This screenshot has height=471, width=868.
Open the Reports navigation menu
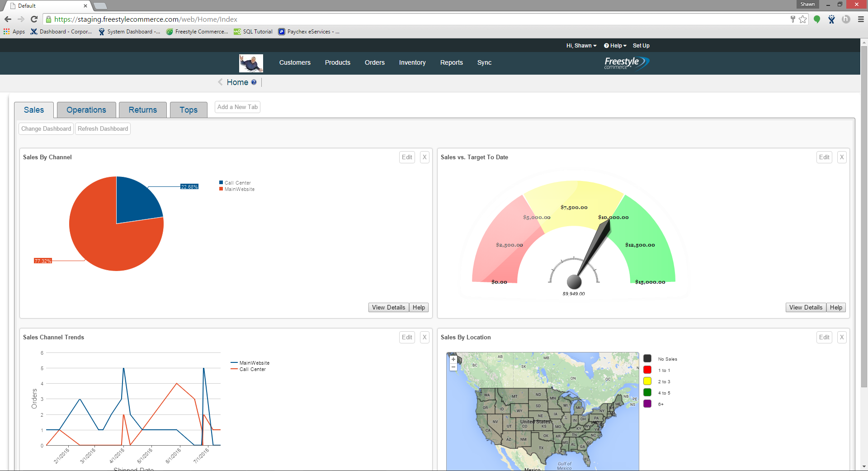(451, 62)
